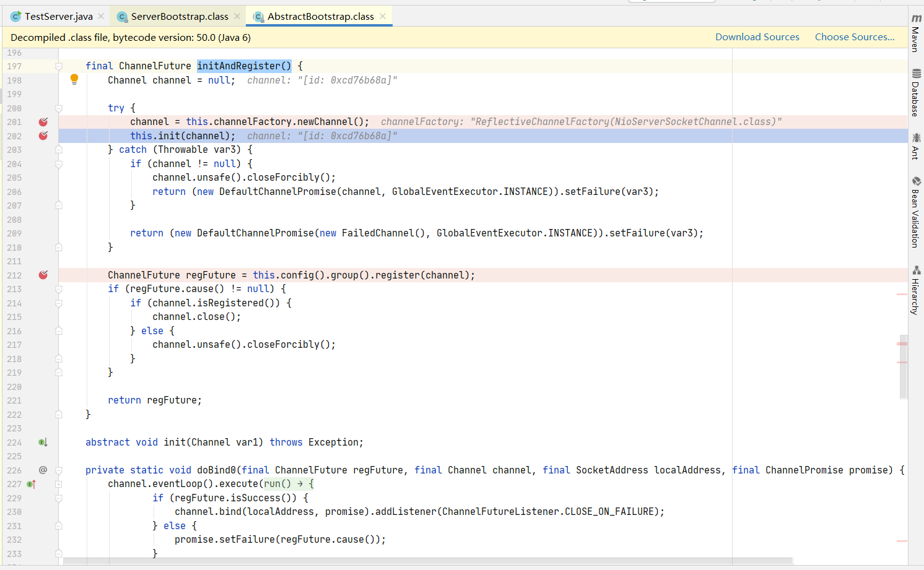The width and height of the screenshot is (924, 570).
Task: Click the vertical editor scrollbar thumb
Action: coord(903,366)
